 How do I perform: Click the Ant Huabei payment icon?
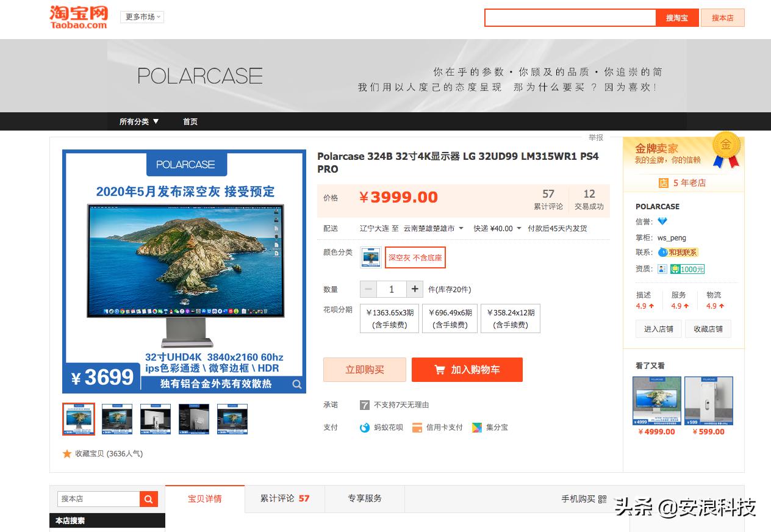(x=365, y=427)
